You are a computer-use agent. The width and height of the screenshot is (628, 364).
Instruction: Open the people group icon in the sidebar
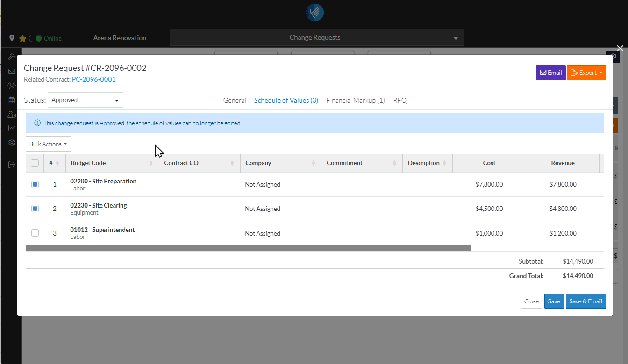coord(12,85)
